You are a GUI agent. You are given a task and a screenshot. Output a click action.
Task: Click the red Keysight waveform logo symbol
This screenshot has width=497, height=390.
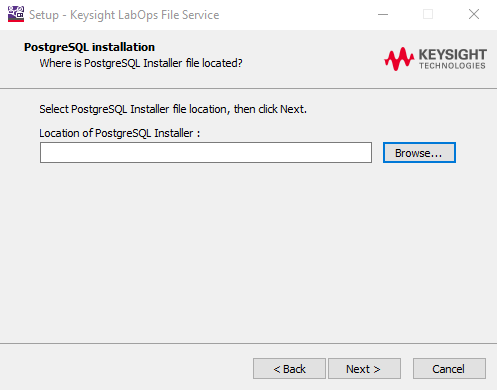point(399,59)
